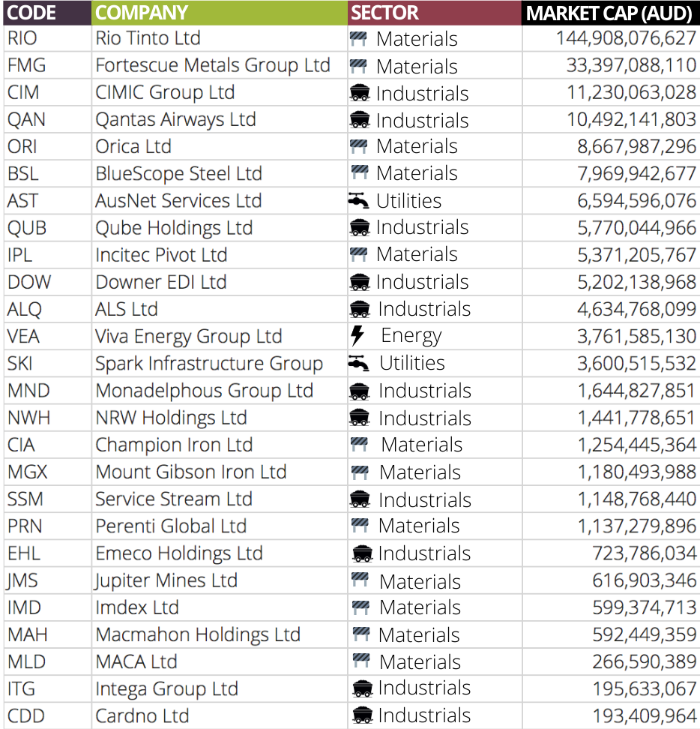The width and height of the screenshot is (700, 729).
Task: Click the Utilities tap icon for AusNet Services
Action: coord(358,200)
